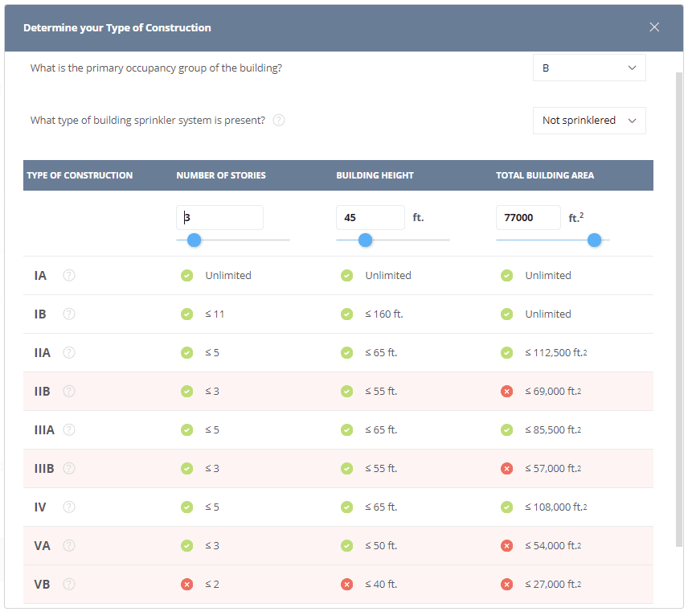This screenshot has height=616, width=688.
Task: Click the building height slider handle
Action: pyautogui.click(x=365, y=240)
